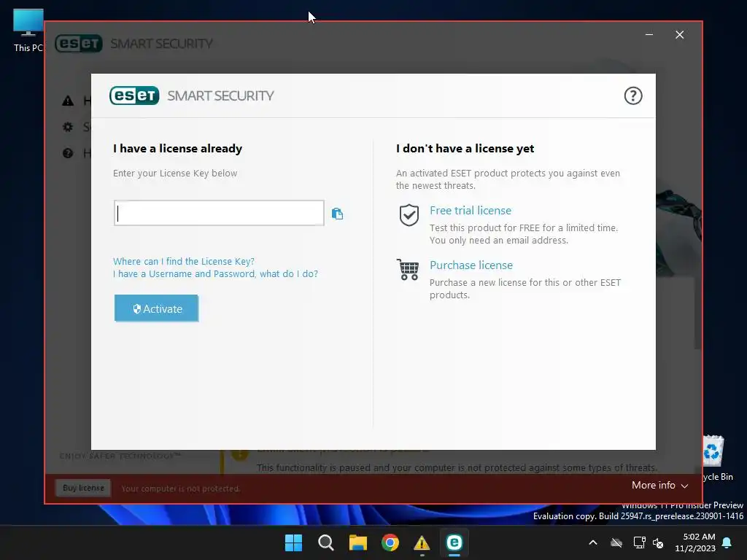
Task: Open the help question mark icon
Action: (x=632, y=96)
